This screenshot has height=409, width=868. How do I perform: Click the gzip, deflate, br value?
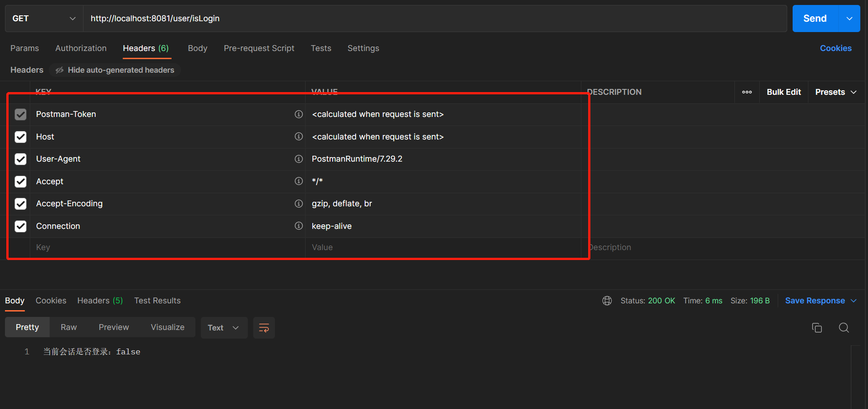(342, 204)
